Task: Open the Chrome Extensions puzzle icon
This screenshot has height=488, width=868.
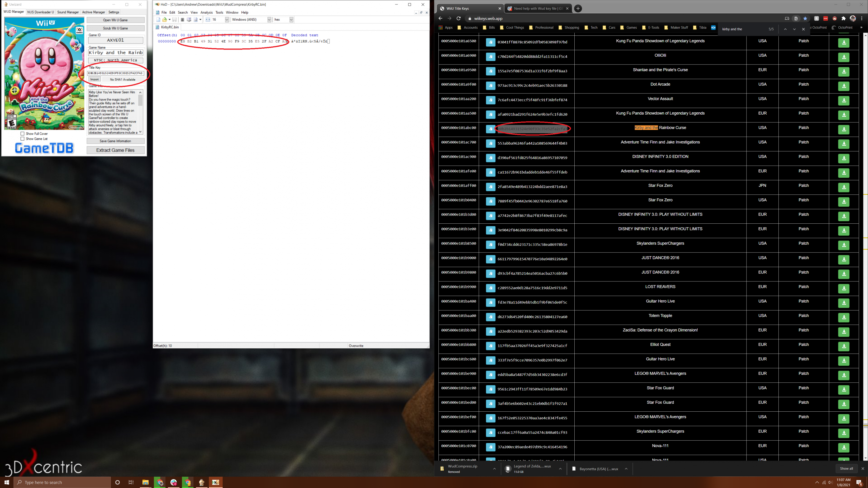Action: (x=843, y=19)
